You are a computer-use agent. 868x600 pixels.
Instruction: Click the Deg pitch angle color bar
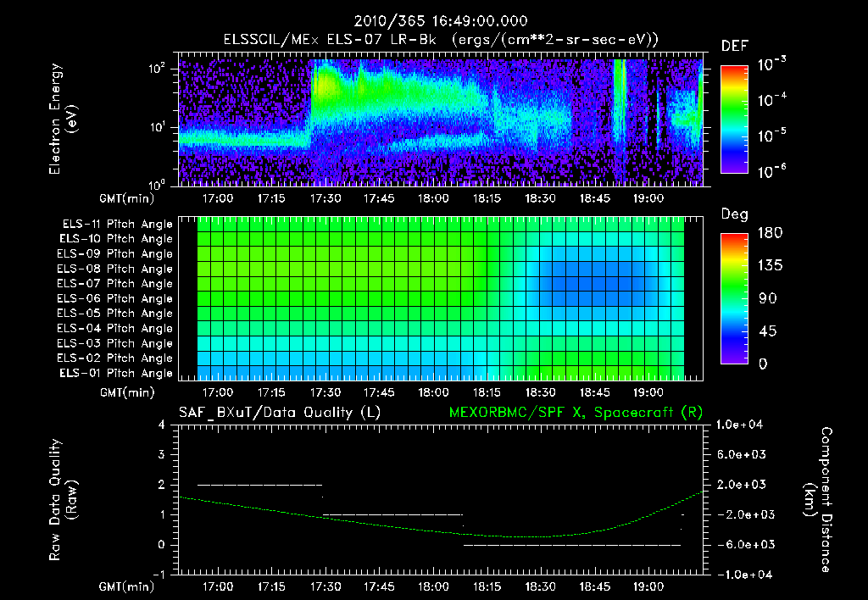pos(734,298)
